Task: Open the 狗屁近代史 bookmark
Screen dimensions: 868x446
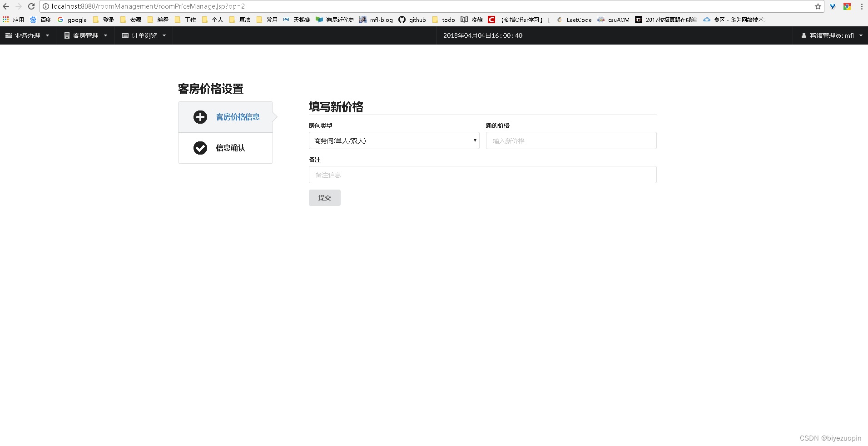Action: [335, 20]
